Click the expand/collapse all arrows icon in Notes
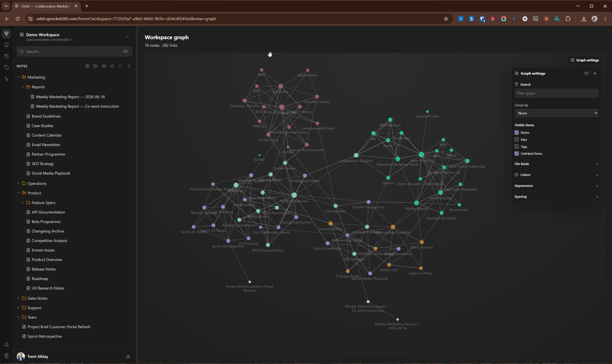Viewport: 612px width, 364px height. pos(129,66)
